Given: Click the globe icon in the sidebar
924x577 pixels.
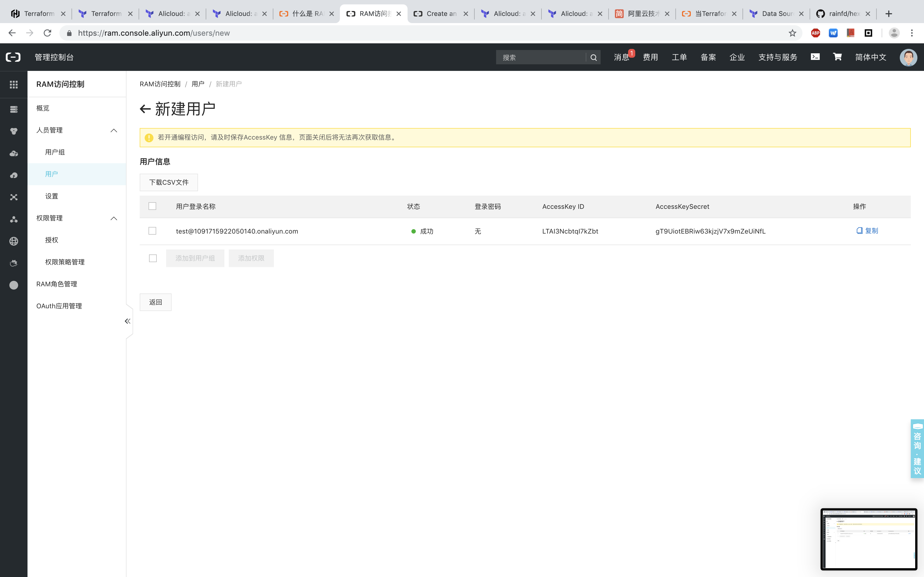Looking at the screenshot, I should click(x=13, y=241).
